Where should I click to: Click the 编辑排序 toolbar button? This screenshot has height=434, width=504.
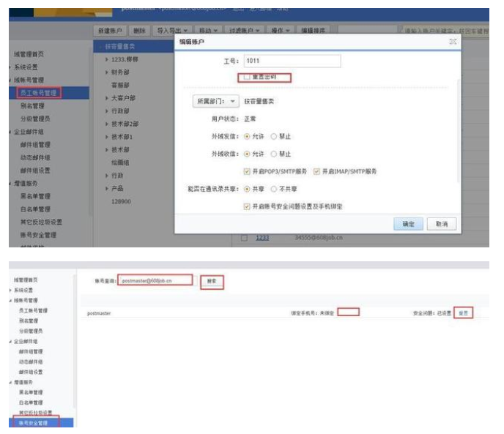(312, 31)
